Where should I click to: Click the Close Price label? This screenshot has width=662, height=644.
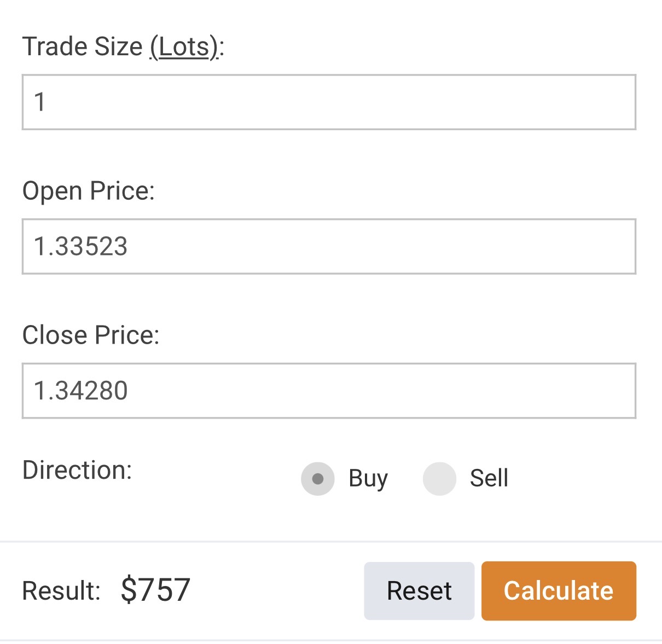90,335
